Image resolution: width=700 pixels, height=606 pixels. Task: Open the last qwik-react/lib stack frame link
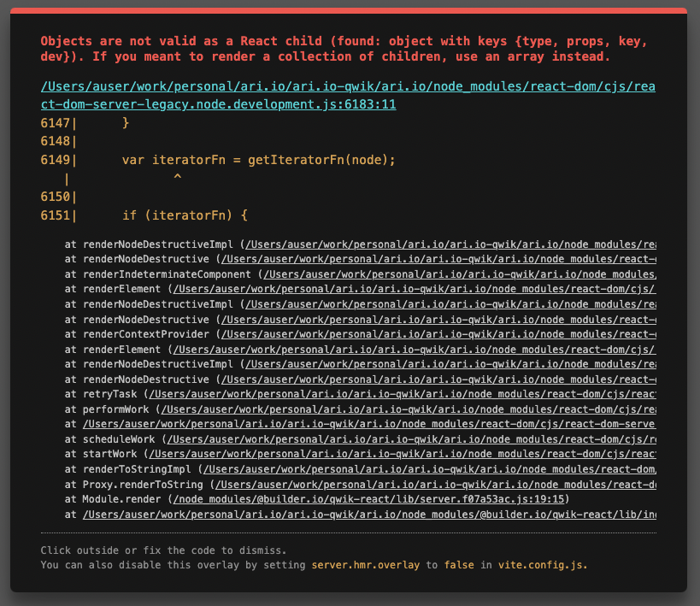369,515
